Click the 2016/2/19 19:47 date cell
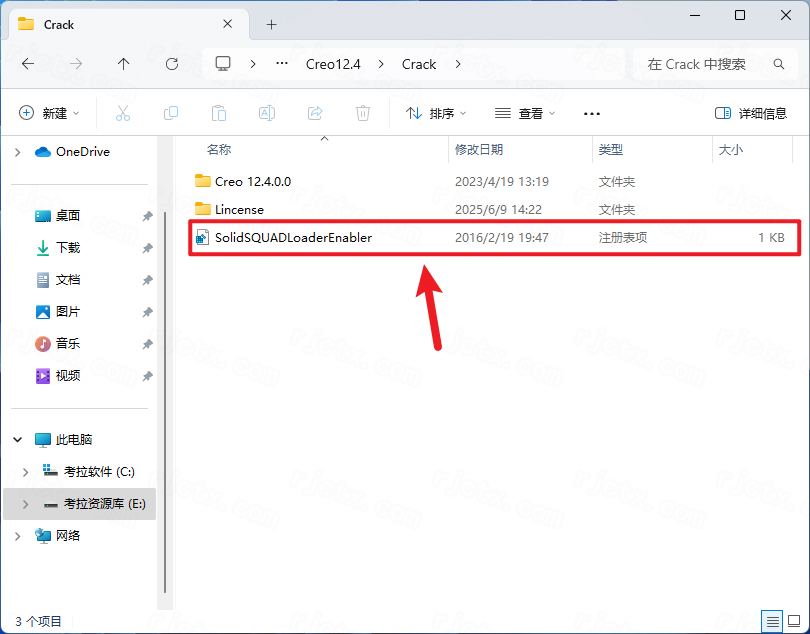This screenshot has width=810, height=634. tap(501, 238)
